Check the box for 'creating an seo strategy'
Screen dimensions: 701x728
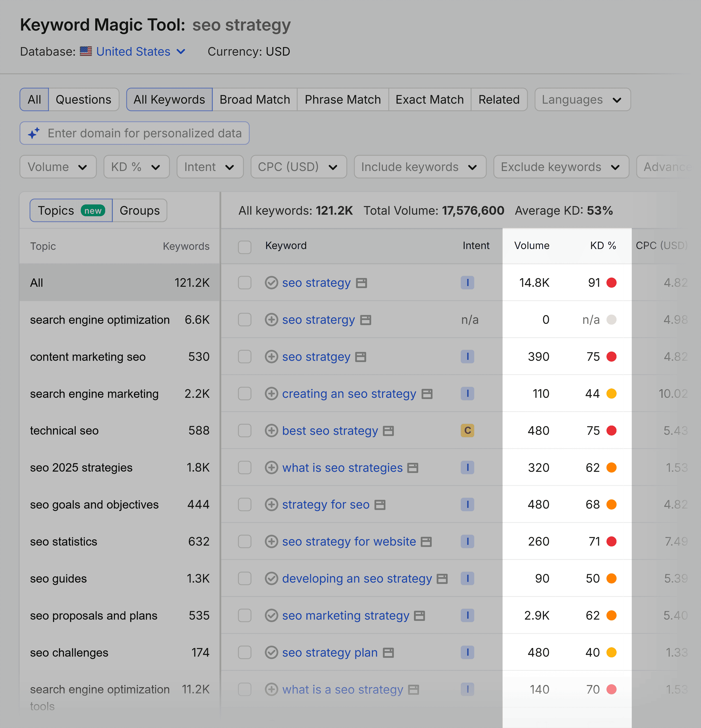pyautogui.click(x=245, y=394)
